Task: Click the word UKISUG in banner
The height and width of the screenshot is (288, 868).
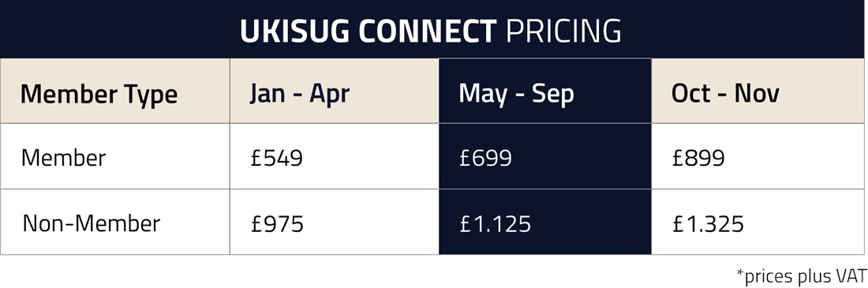Action: [294, 31]
